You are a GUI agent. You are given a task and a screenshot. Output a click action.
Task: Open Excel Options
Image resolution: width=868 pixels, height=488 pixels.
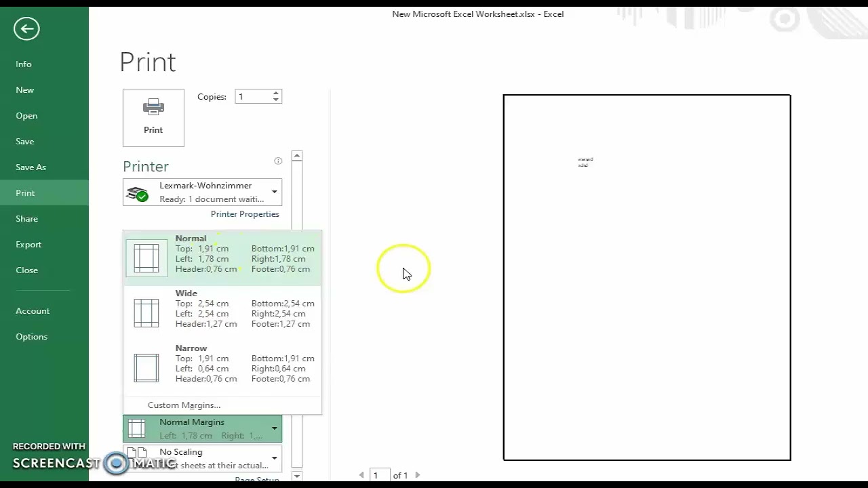pos(44,336)
